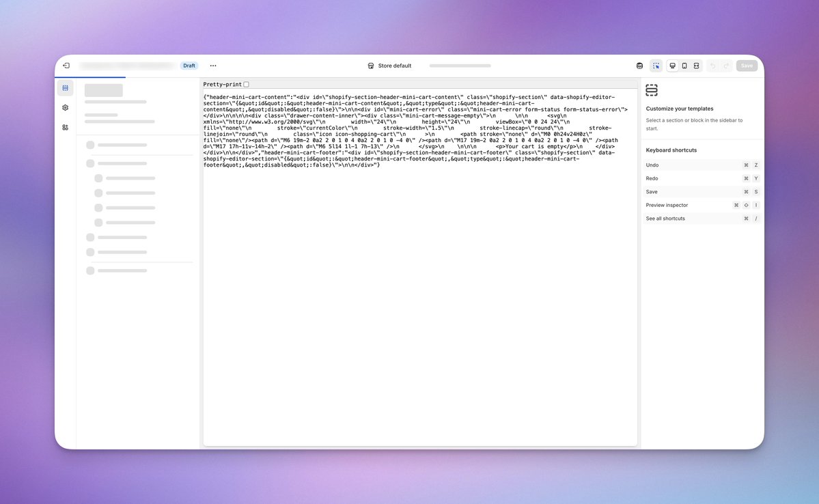Click the store icon beside Store default
This screenshot has height=504, width=819.
coord(371,66)
